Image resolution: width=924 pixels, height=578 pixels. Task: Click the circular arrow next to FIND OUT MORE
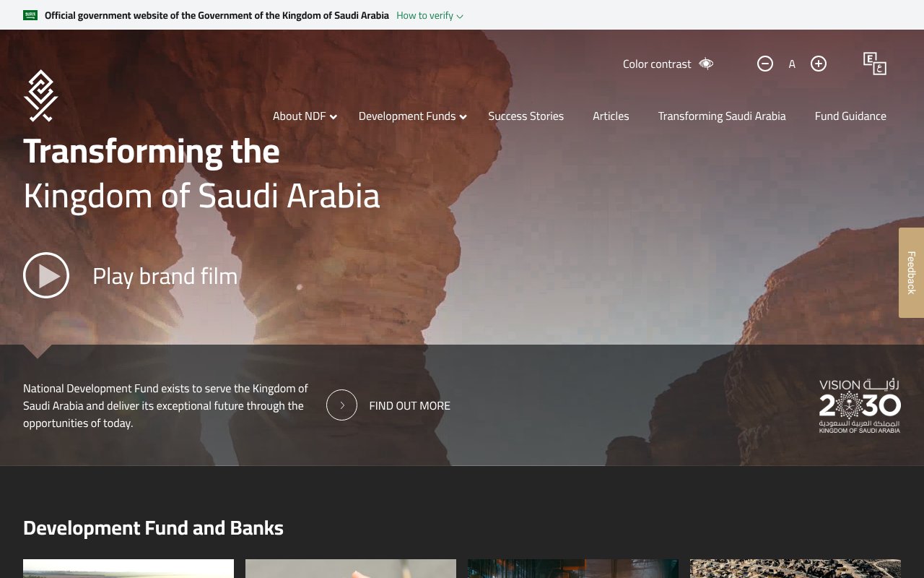pos(341,405)
